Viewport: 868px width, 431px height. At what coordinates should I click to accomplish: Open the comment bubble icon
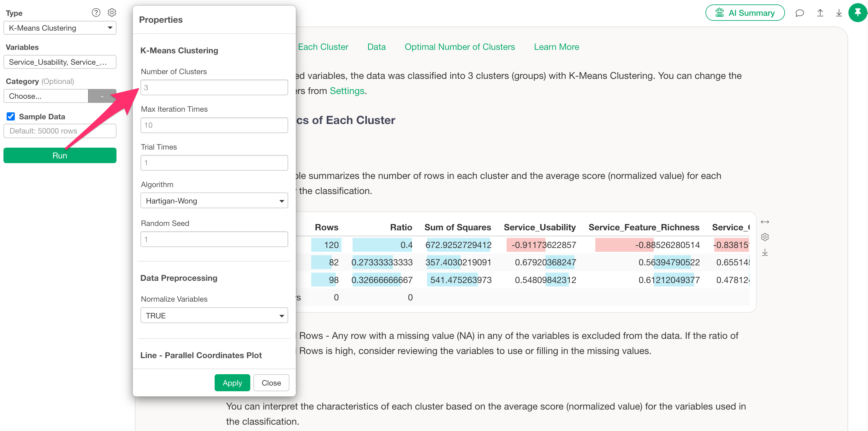point(799,13)
